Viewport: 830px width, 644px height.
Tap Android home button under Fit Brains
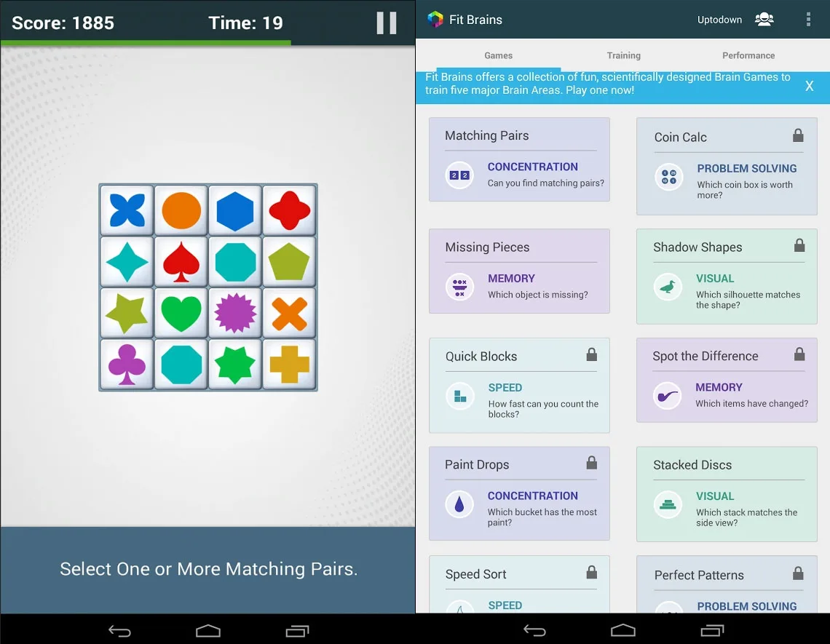click(623, 631)
